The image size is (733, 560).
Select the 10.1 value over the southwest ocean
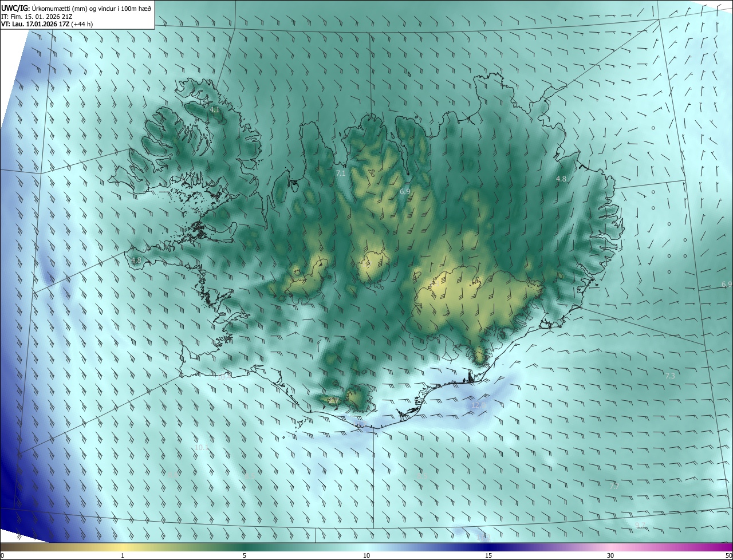tap(202, 448)
